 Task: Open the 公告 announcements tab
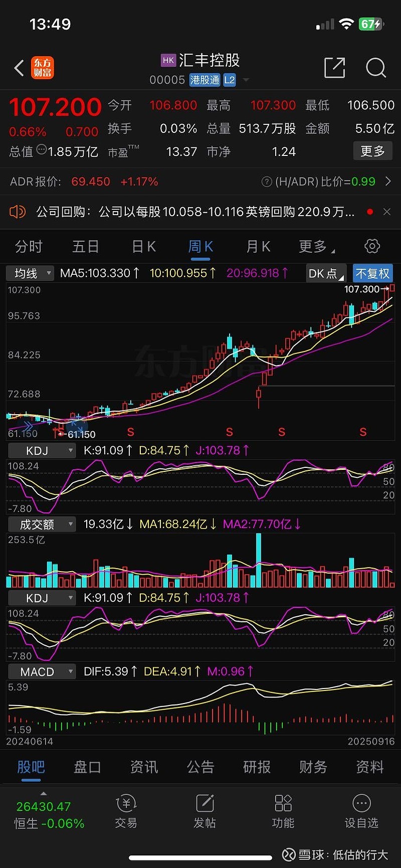pyautogui.click(x=200, y=767)
